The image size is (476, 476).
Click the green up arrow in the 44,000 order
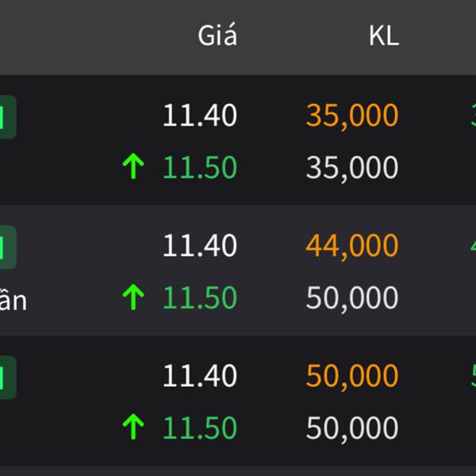pyautogui.click(x=133, y=297)
